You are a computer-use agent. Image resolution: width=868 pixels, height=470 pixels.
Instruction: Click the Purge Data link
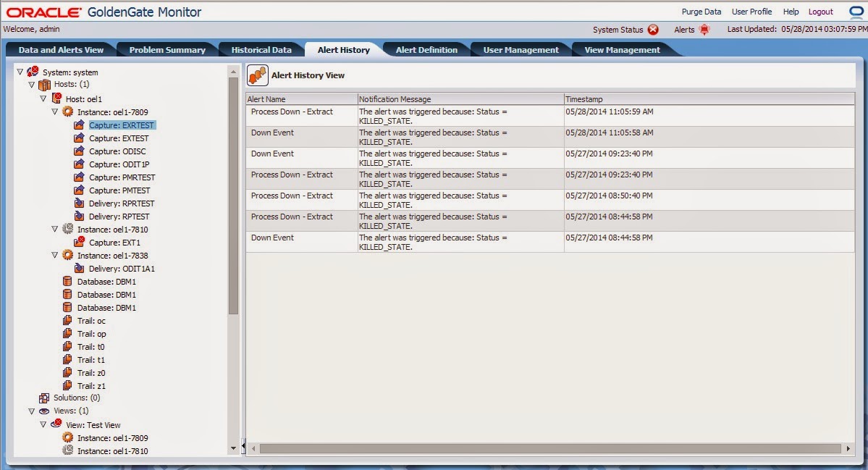point(701,11)
